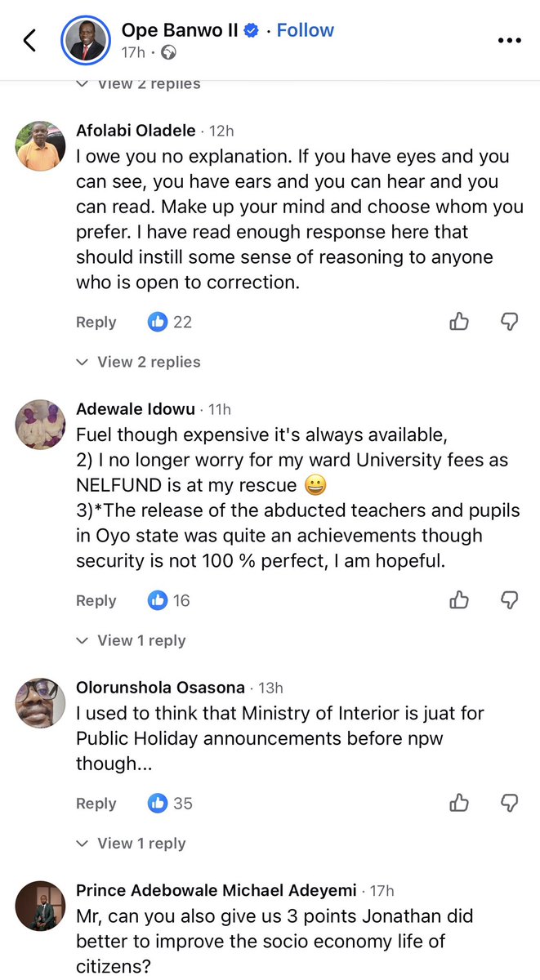
Task: Tap the back arrow icon
Action: 29,40
